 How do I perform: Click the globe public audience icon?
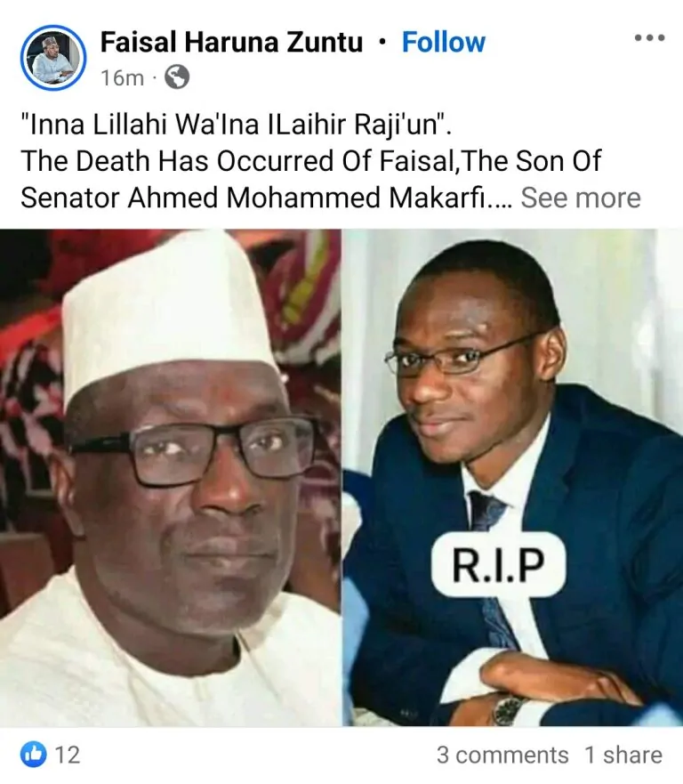point(177,77)
